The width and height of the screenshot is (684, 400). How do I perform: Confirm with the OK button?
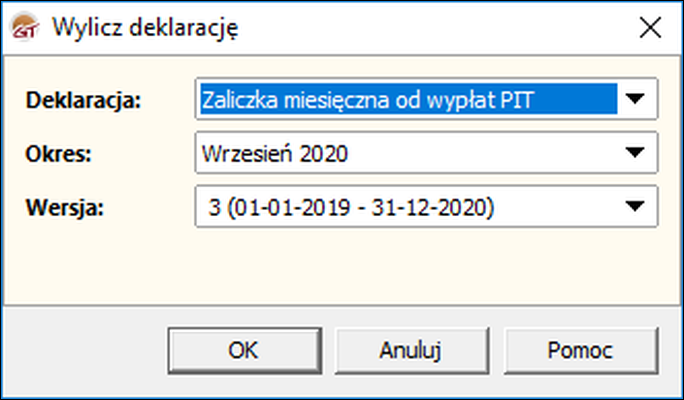[243, 350]
